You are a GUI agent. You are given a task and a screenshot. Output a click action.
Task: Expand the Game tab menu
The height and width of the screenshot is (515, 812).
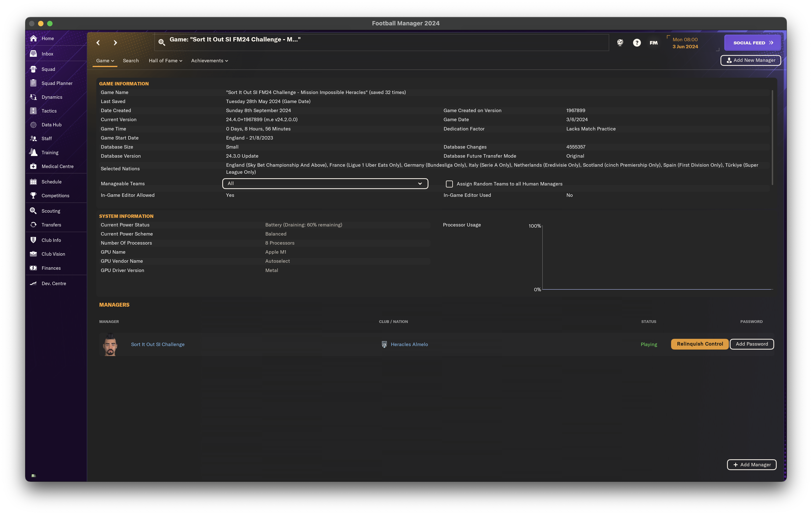click(105, 61)
